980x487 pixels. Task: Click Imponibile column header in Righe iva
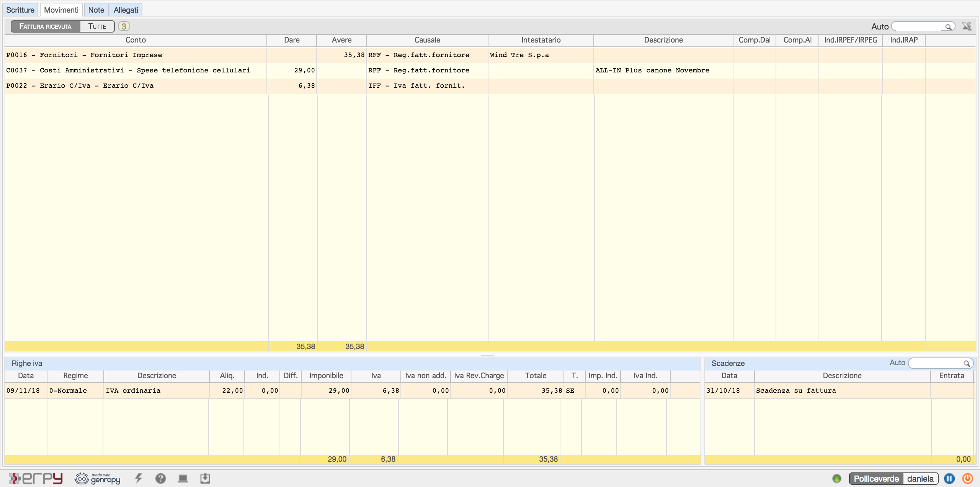pos(326,376)
